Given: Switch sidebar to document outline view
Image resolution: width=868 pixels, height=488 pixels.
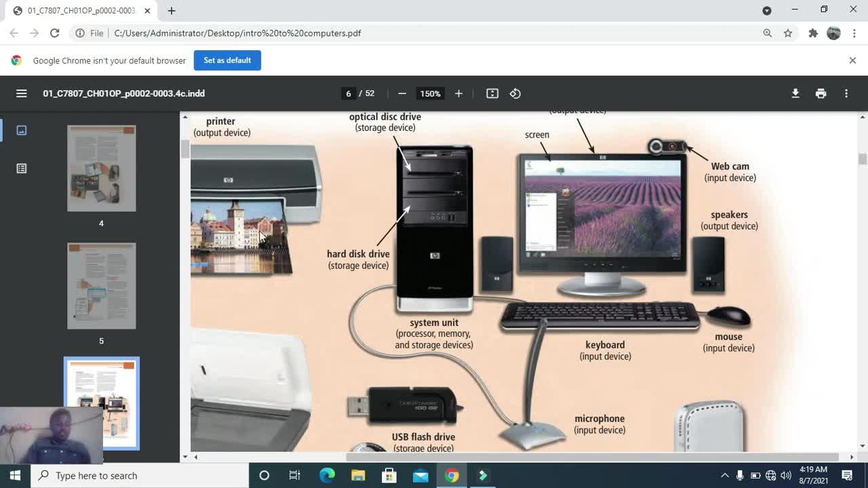Looking at the screenshot, I should [x=22, y=168].
